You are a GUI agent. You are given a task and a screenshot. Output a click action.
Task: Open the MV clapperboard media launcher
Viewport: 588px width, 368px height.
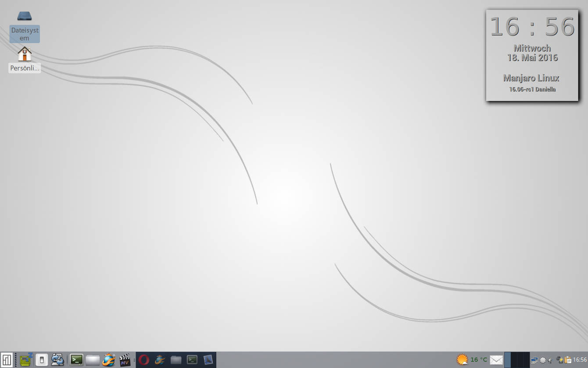125,360
